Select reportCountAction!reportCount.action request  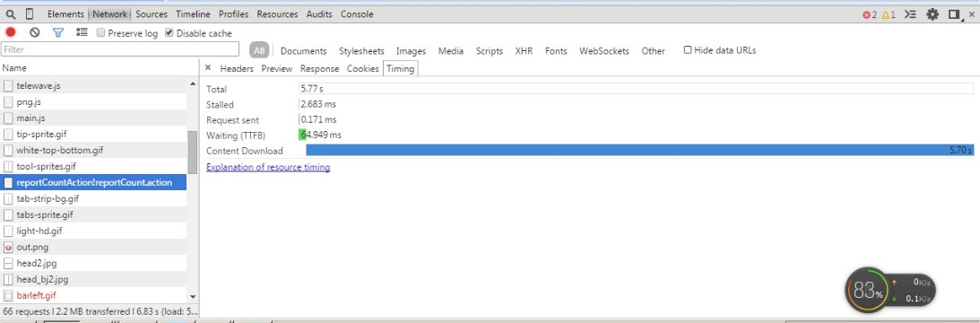(x=94, y=183)
